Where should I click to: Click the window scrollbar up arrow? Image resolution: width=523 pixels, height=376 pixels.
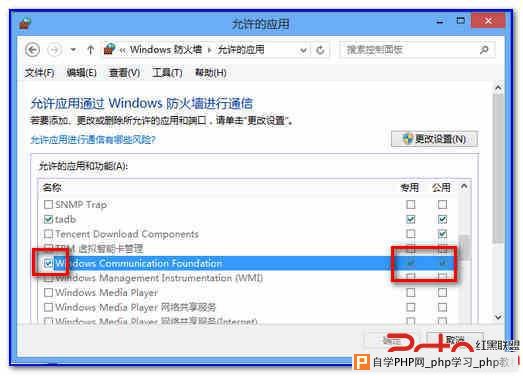click(498, 88)
